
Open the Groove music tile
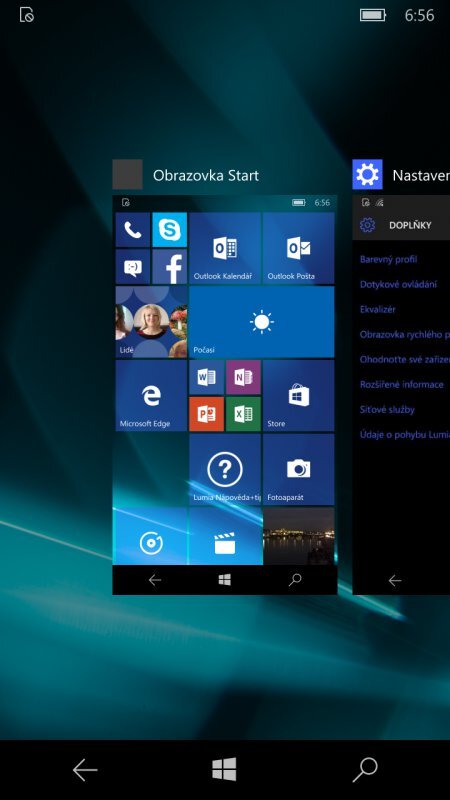pos(152,536)
